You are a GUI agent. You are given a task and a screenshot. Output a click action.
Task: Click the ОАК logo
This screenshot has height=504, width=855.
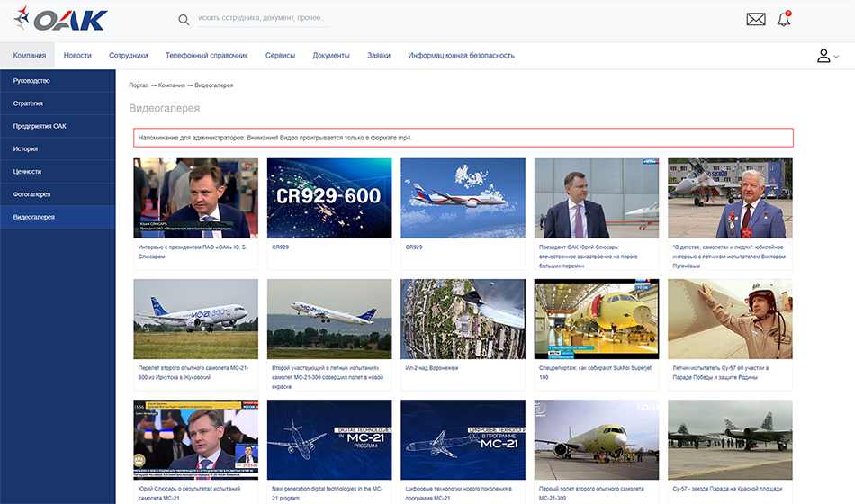click(x=61, y=20)
